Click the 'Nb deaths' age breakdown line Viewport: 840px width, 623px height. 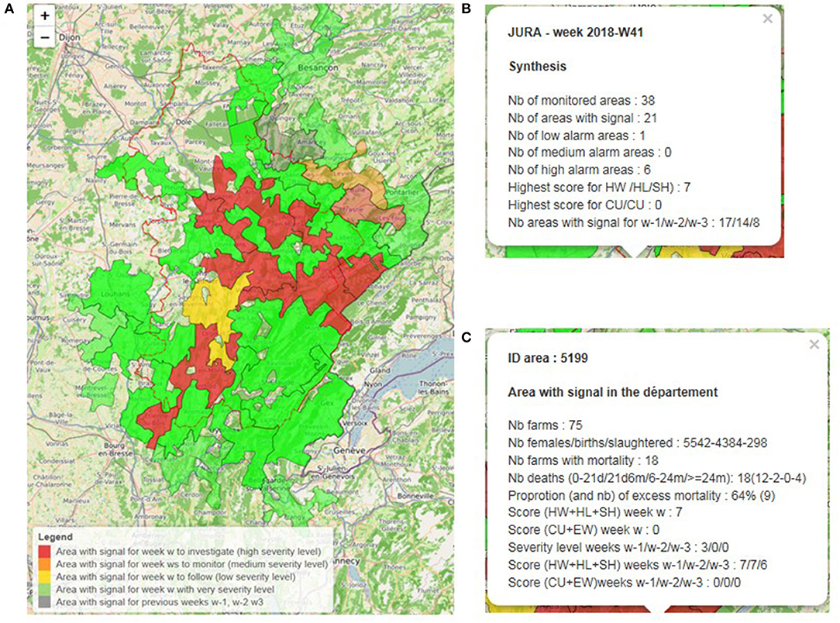pyautogui.click(x=657, y=478)
